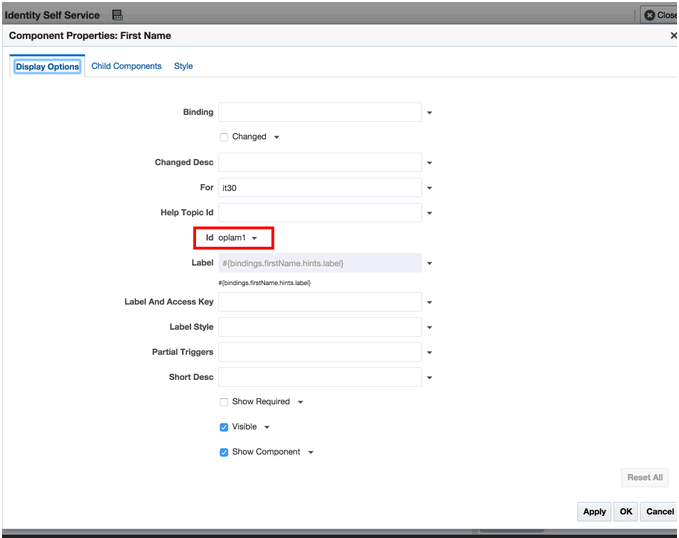
Task: Open the Id oplam1 dropdown arrow
Action: click(255, 238)
